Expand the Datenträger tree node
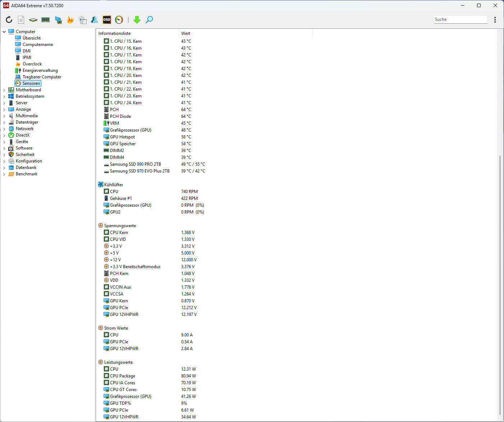This screenshot has height=422, width=504. point(4,122)
